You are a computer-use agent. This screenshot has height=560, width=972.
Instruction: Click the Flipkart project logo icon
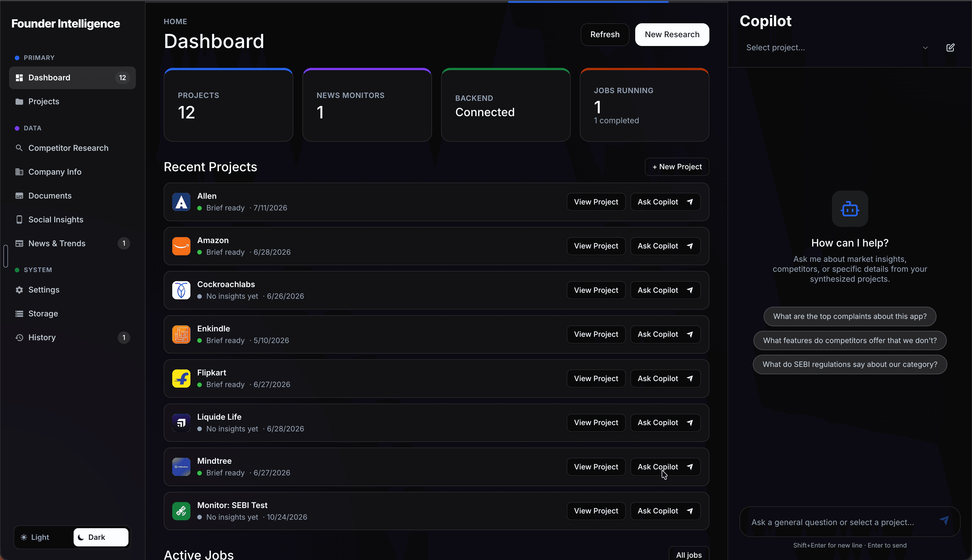tap(181, 379)
